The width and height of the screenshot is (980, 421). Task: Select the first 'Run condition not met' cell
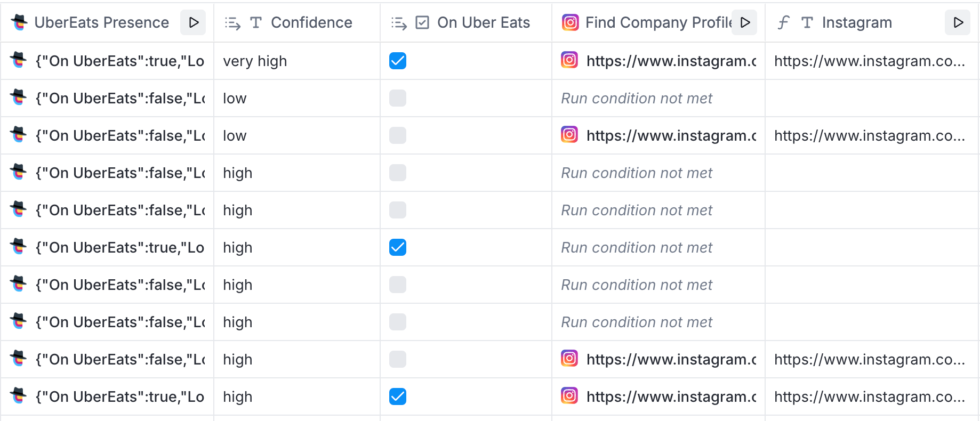point(658,98)
